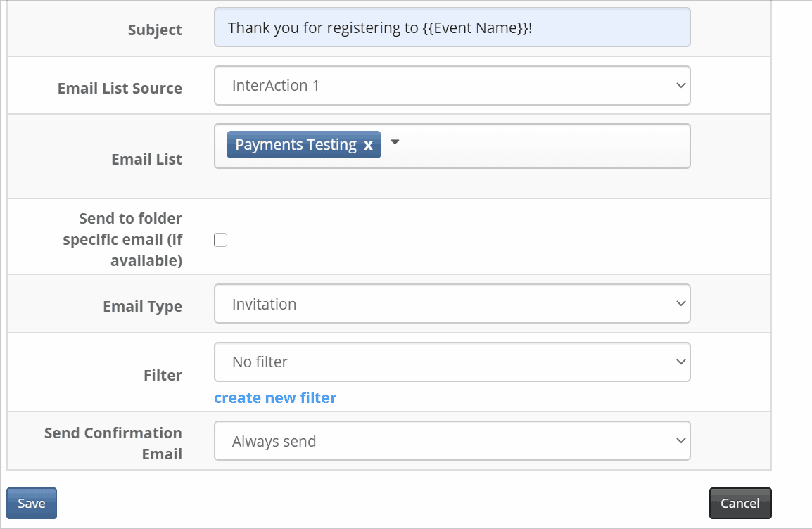Click the chevron arrow on Email Type field
The width and height of the screenshot is (812, 529).
tap(680, 304)
